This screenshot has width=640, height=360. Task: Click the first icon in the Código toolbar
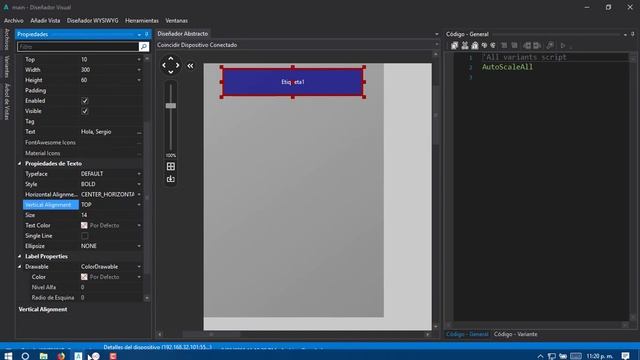pyautogui.click(x=454, y=46)
